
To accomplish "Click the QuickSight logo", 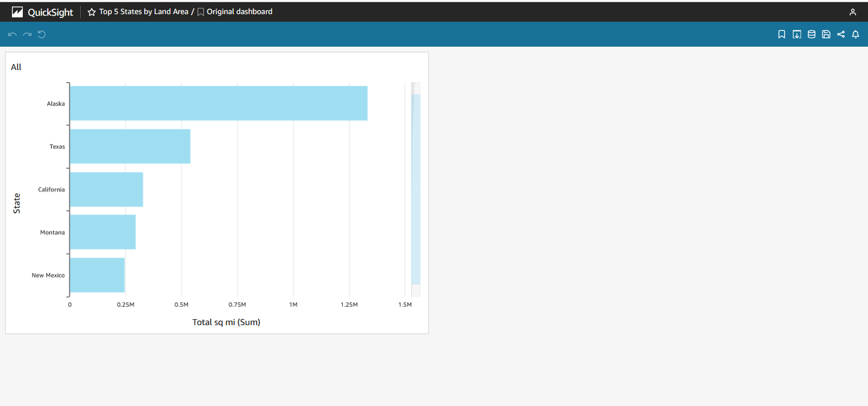I will 42,12.
